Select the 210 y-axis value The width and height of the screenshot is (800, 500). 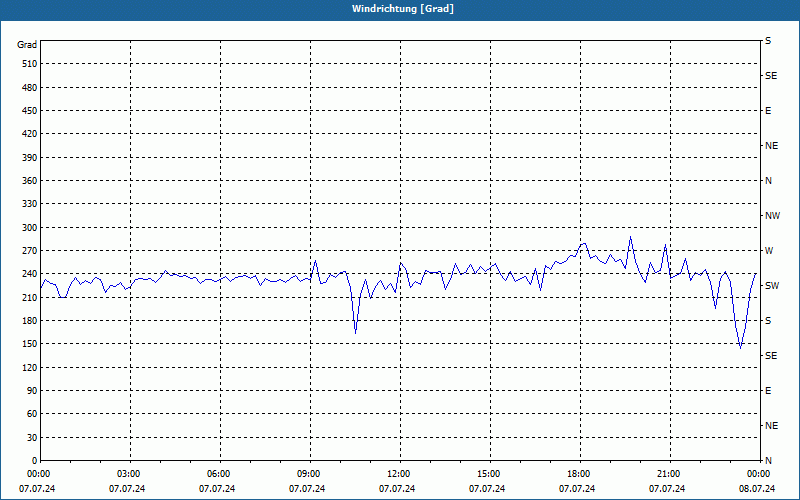click(x=30, y=297)
